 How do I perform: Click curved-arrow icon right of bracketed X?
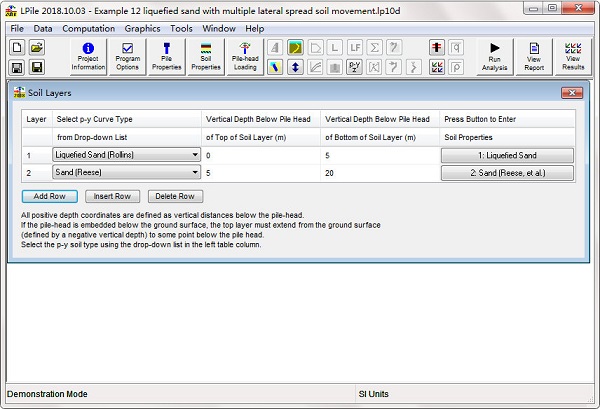394,67
